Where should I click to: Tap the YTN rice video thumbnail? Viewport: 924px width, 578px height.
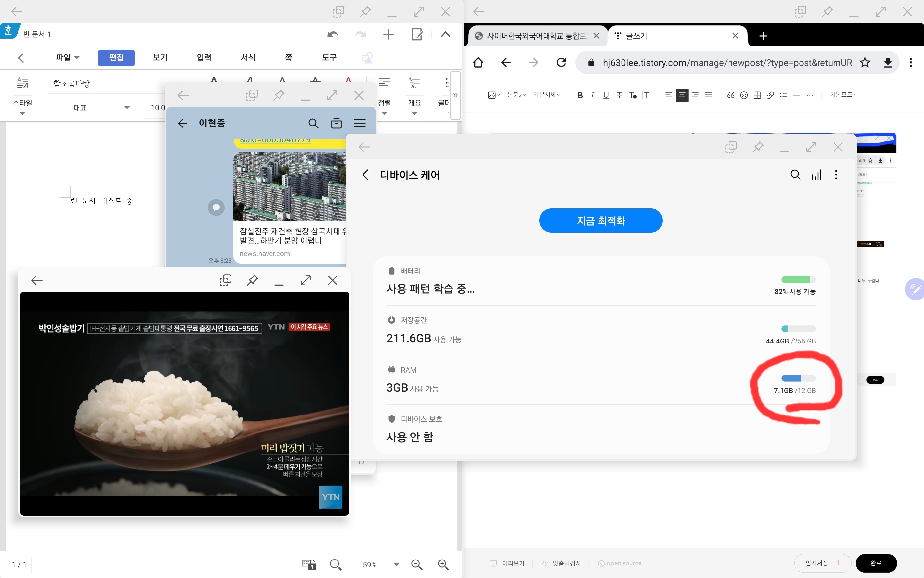(x=185, y=403)
